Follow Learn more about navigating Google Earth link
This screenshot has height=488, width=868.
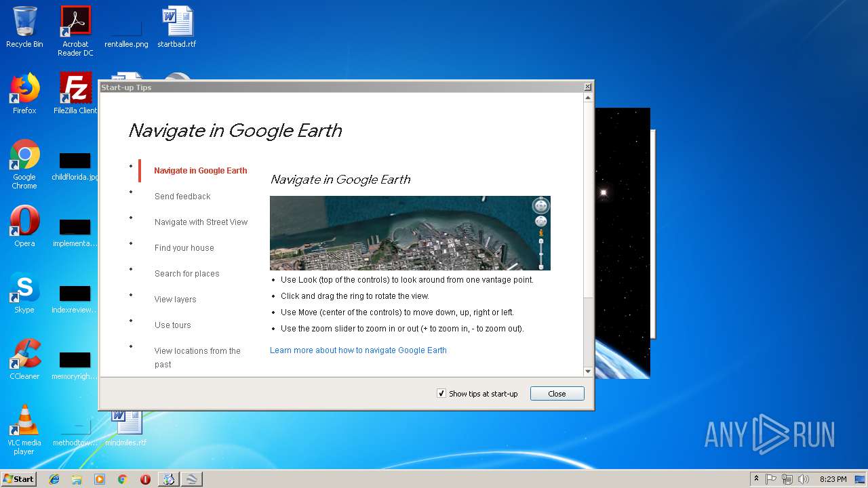tap(358, 350)
